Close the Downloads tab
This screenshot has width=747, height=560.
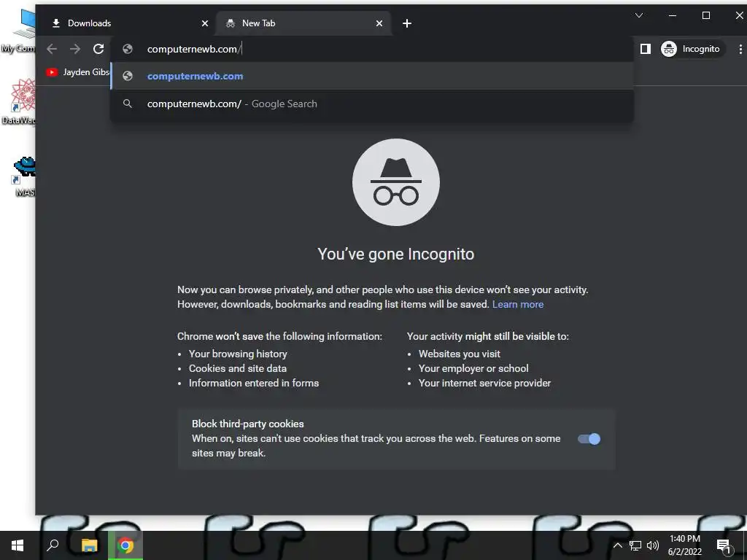[205, 23]
